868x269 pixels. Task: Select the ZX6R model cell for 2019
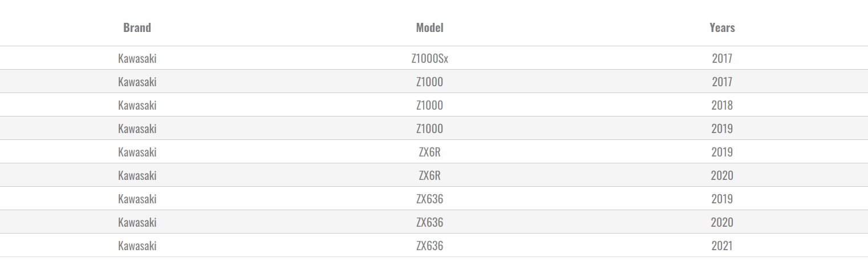point(429,152)
